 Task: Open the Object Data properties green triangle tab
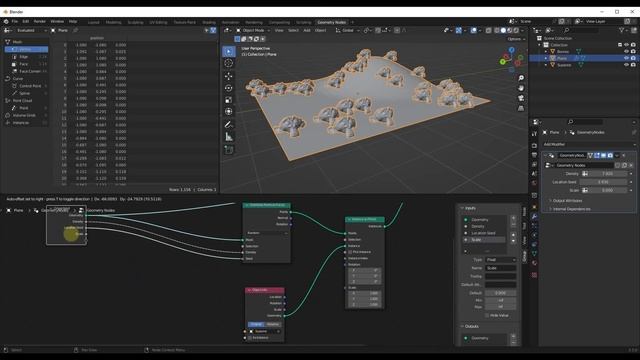click(534, 254)
